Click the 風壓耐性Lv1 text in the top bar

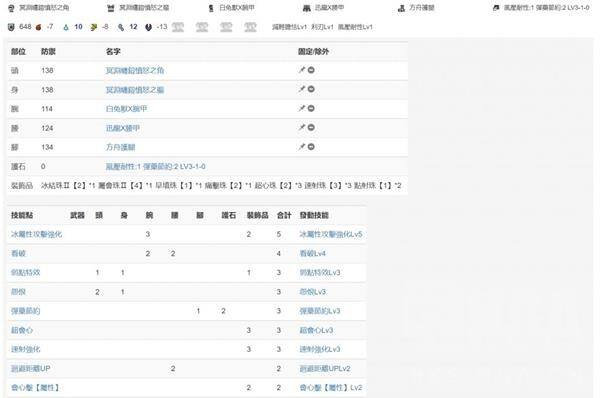[355, 27]
